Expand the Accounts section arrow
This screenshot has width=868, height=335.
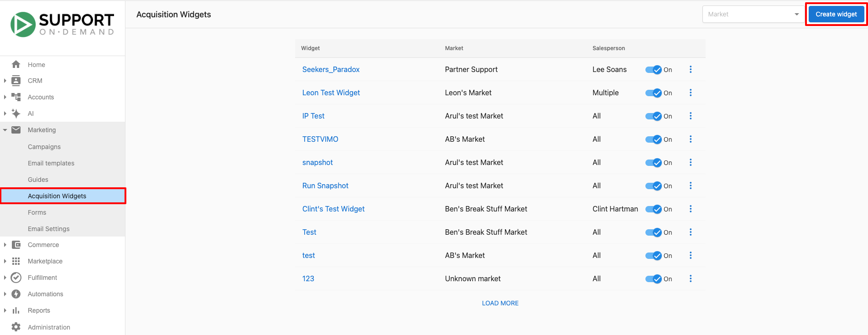coord(5,97)
